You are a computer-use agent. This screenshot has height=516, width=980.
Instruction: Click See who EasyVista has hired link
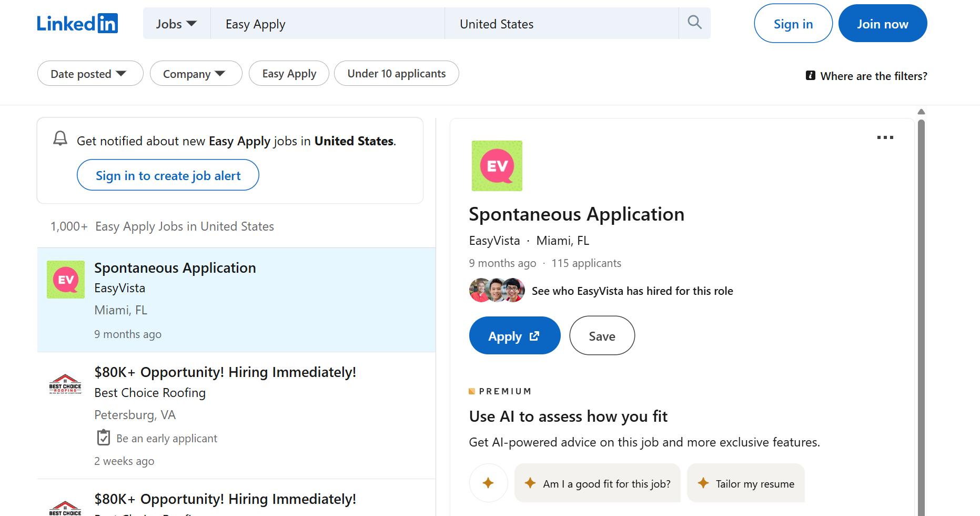pos(632,291)
